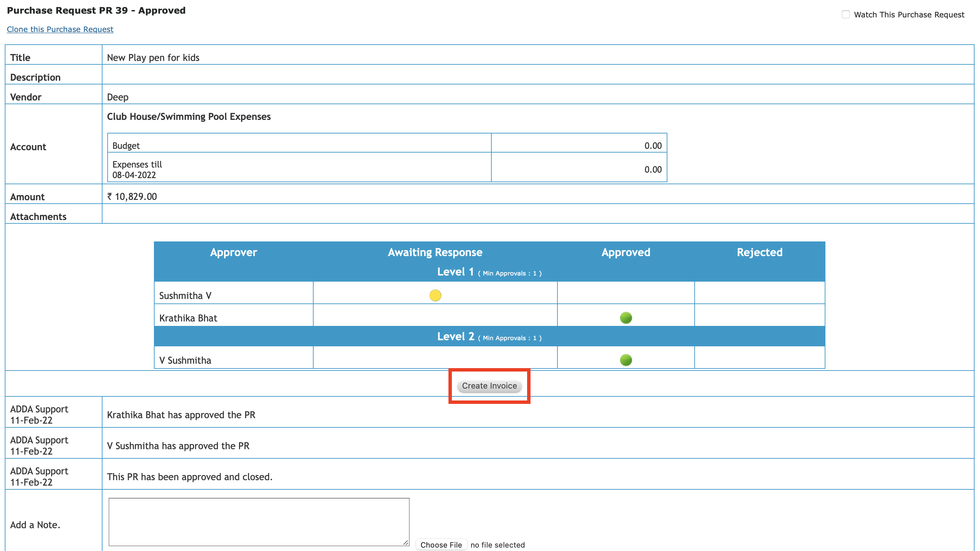Click the Amount row value of 10,829.00

click(x=132, y=196)
